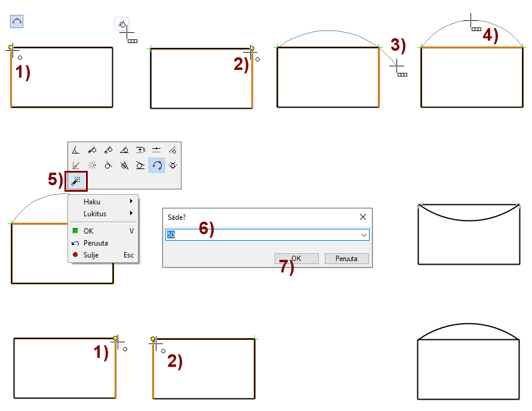Click the red Sulje circle icon in menu
Image resolution: width=532 pixels, height=411 pixels.
[75, 254]
